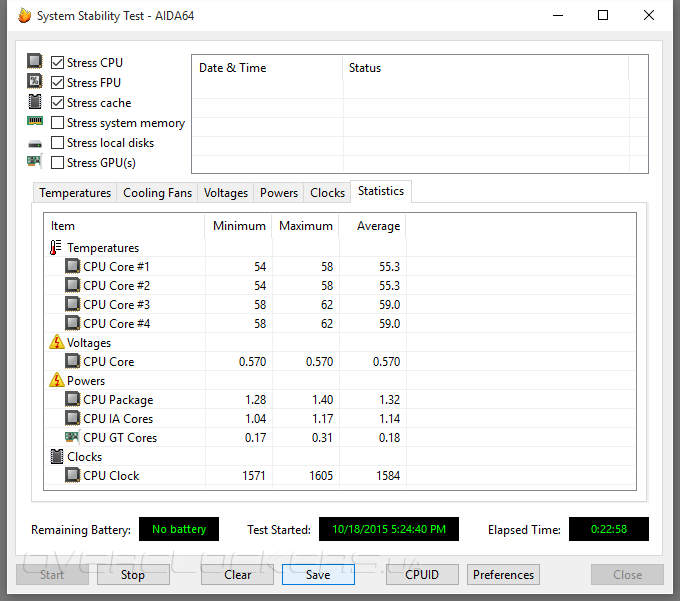Open the CPUID panel
The width and height of the screenshot is (680, 601).
(x=422, y=575)
